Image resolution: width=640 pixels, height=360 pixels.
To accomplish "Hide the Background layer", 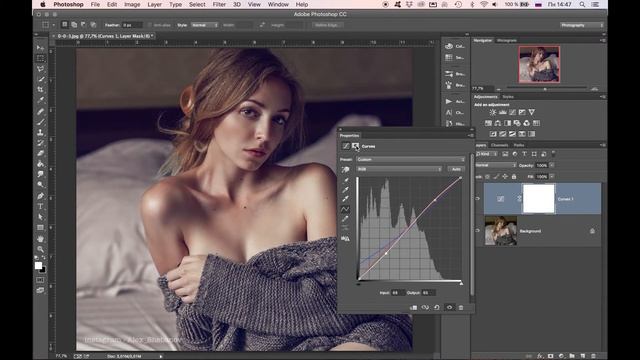I will [478, 231].
